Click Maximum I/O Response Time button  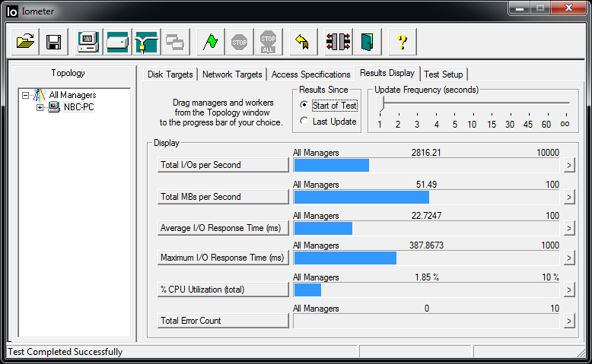(x=223, y=258)
